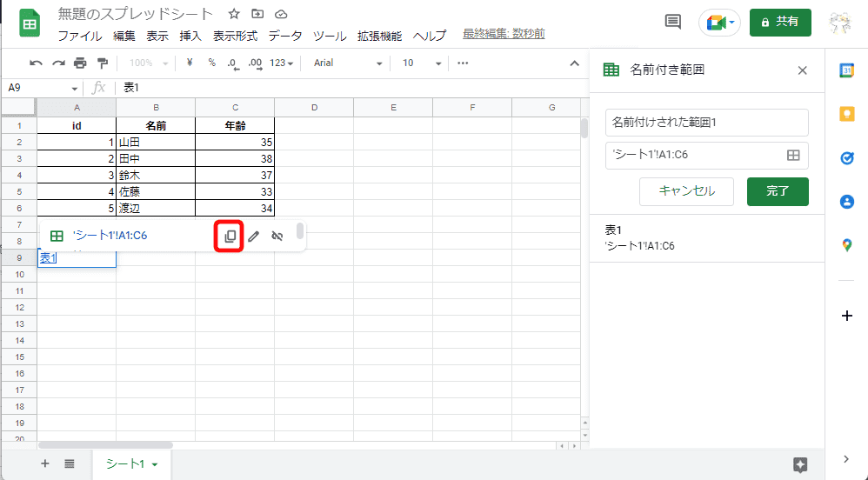Click the range name input field
Viewport: 868px width, 480px height.
[707, 123]
